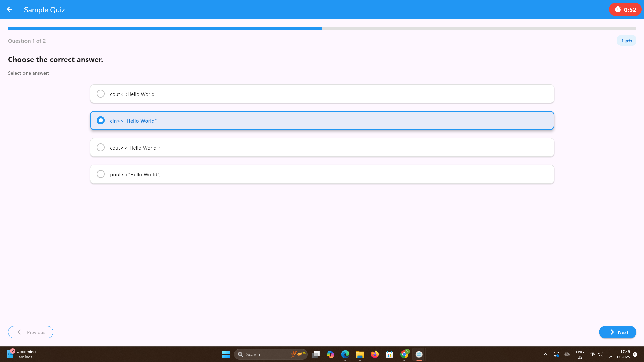Launch Firefox from the taskbar

point(375,354)
